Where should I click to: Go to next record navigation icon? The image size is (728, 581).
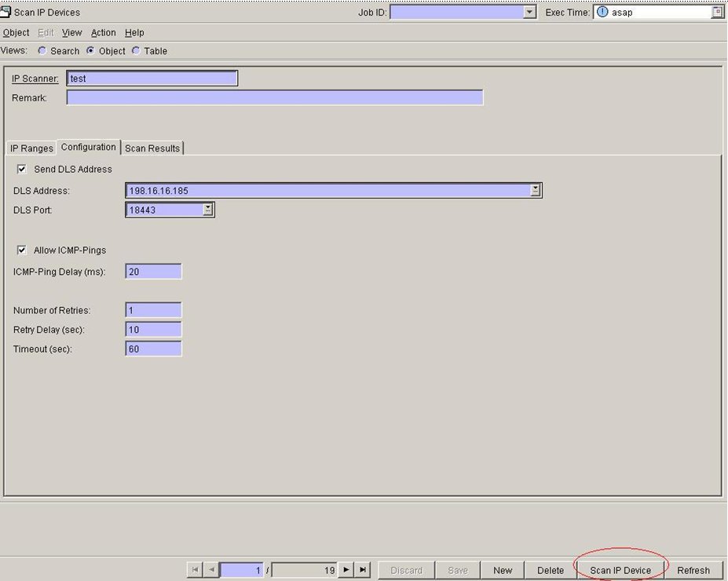click(346, 569)
